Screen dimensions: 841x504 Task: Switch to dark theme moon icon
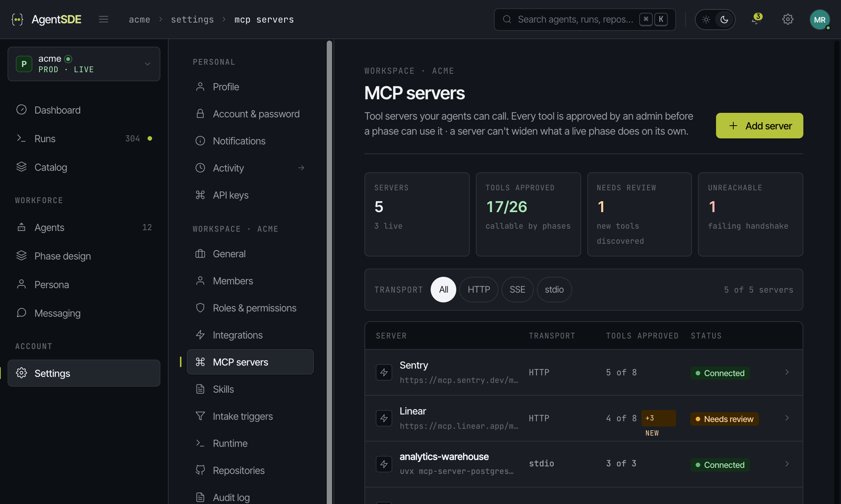pos(724,20)
